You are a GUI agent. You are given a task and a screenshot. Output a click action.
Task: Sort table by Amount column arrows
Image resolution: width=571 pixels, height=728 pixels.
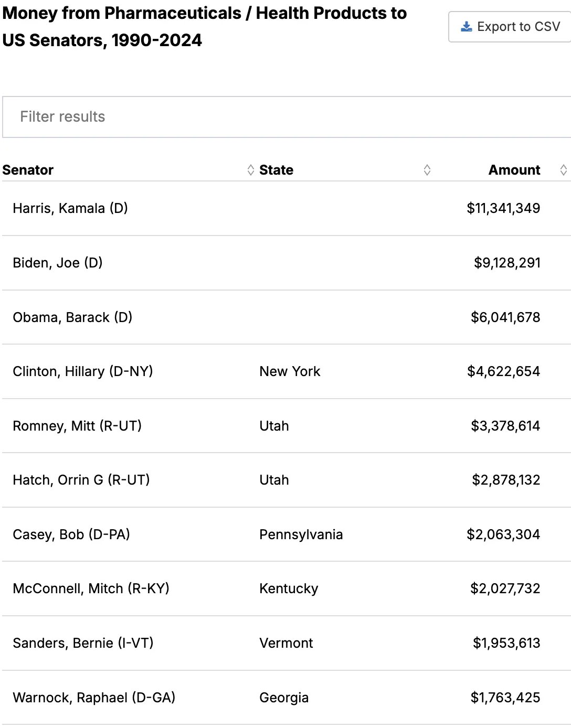point(564,170)
